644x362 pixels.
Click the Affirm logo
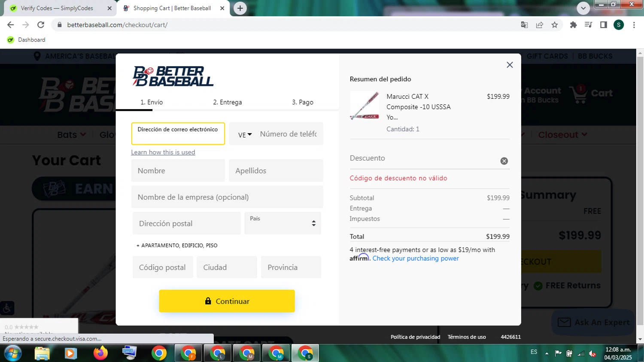pos(359,258)
